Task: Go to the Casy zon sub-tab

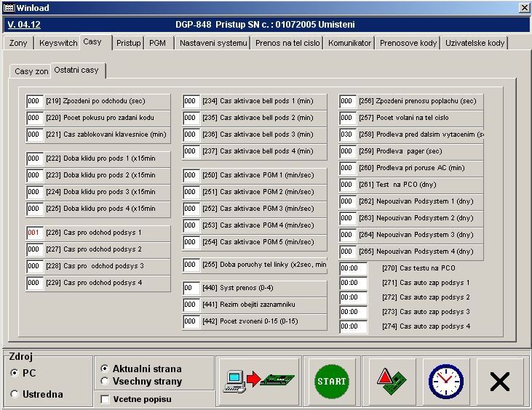Action: point(31,71)
